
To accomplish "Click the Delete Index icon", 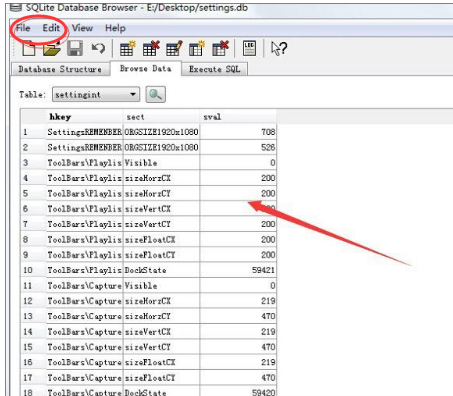I will [x=220, y=49].
